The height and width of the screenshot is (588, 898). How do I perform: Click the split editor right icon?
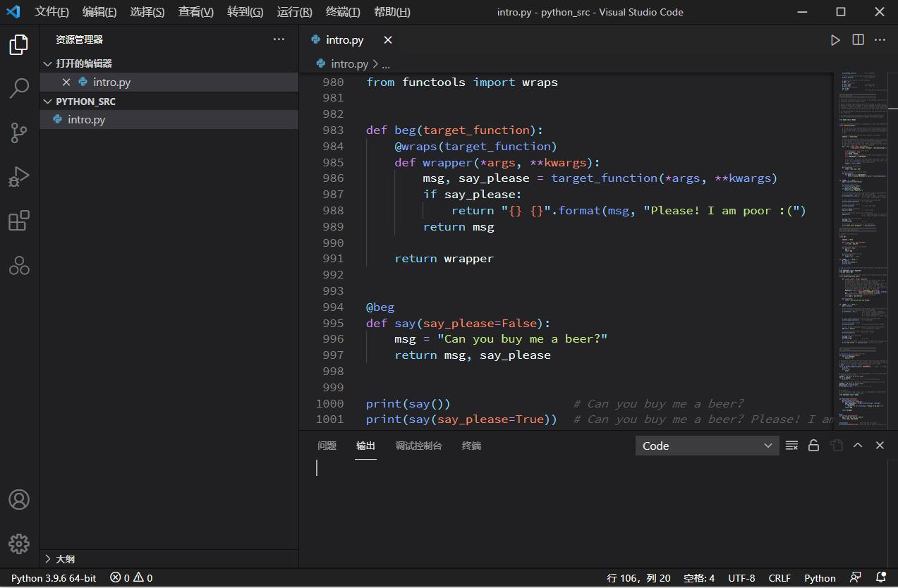(858, 40)
